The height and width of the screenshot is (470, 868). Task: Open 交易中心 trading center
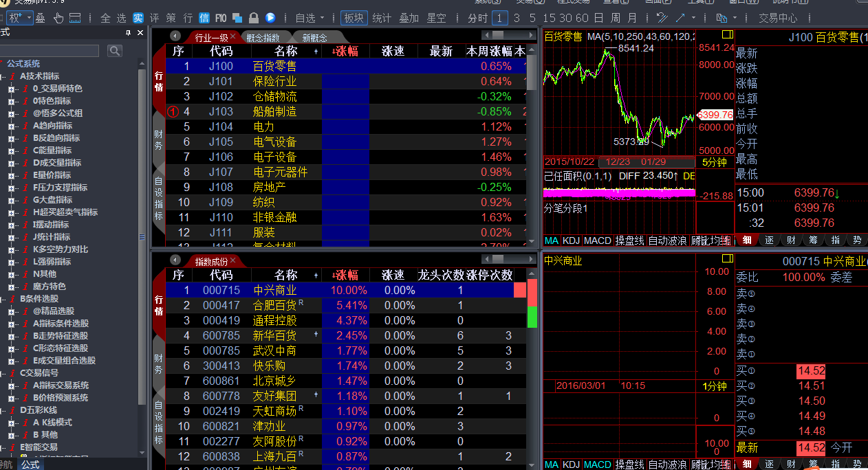coord(778,18)
